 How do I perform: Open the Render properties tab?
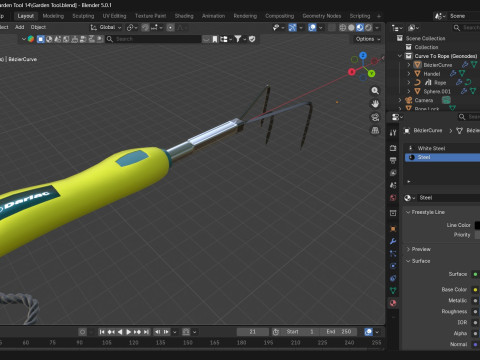393,148
